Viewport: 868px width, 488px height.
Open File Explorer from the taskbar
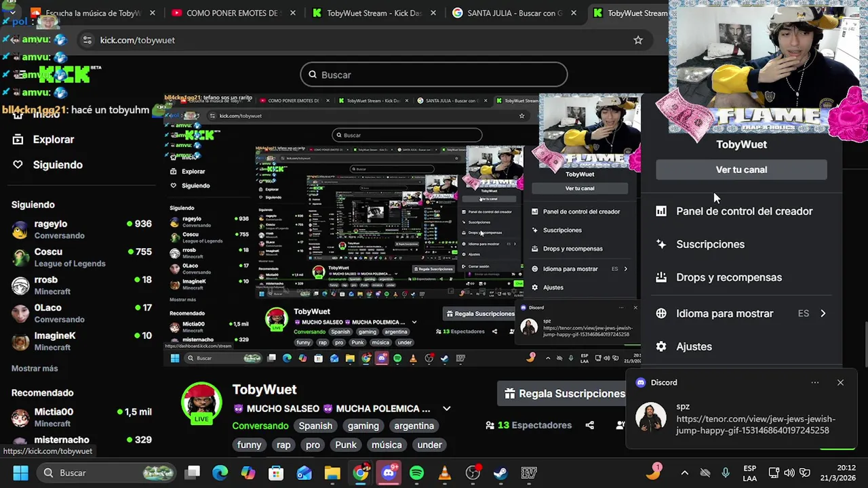point(332,472)
